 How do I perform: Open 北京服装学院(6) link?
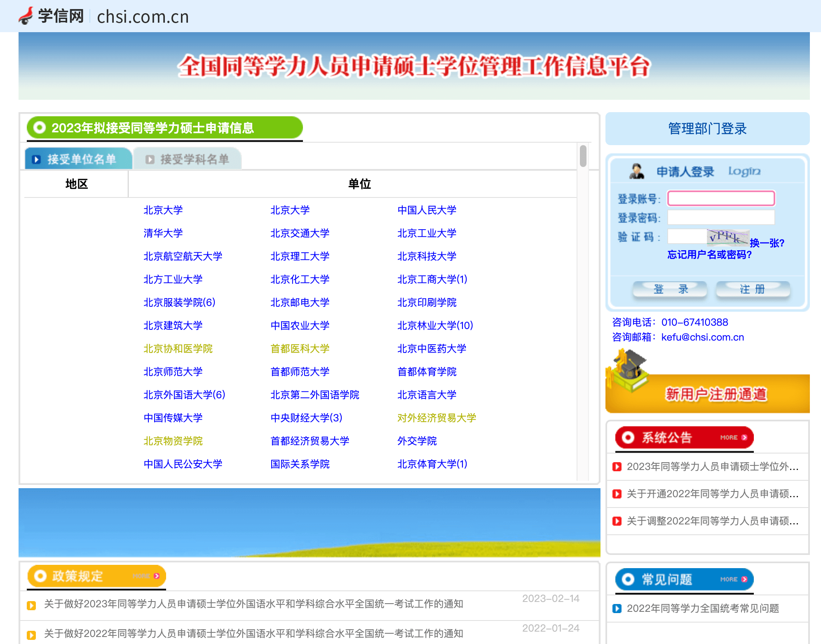click(180, 303)
